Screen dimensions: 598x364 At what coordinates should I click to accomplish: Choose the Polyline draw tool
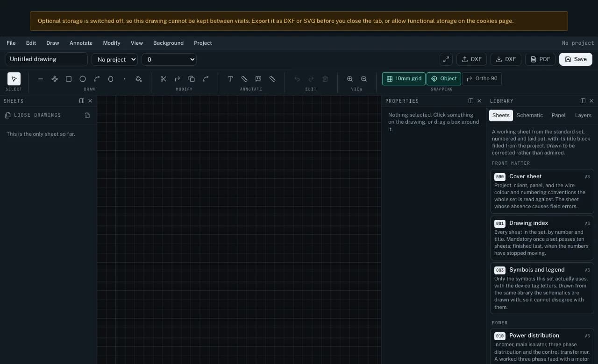pyautogui.click(x=55, y=79)
